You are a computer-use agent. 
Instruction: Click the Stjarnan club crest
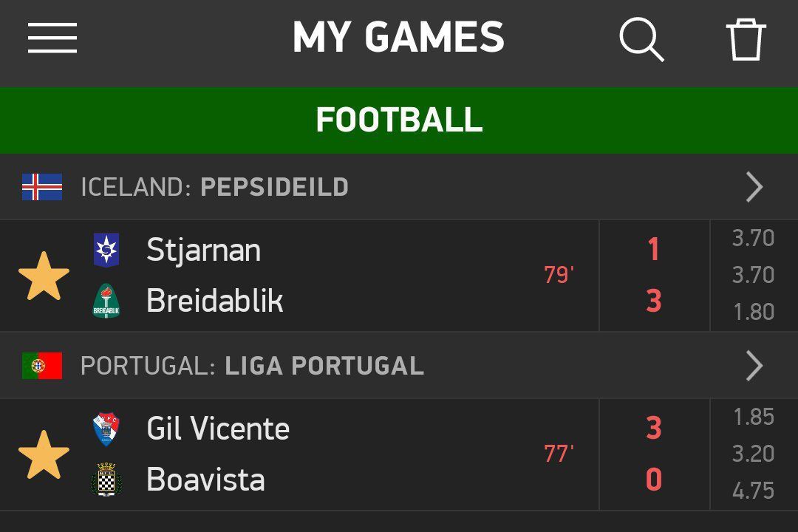click(106, 250)
